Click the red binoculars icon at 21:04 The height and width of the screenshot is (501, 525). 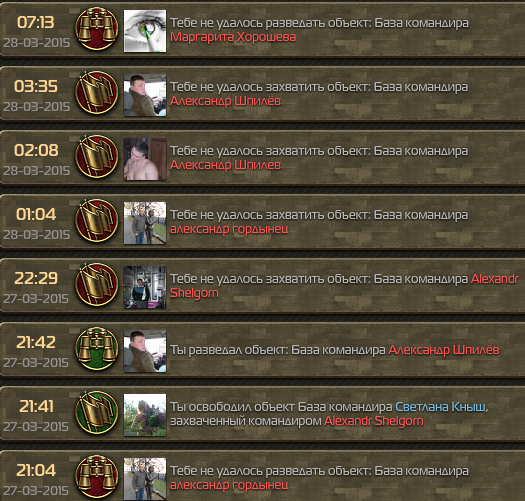click(97, 476)
